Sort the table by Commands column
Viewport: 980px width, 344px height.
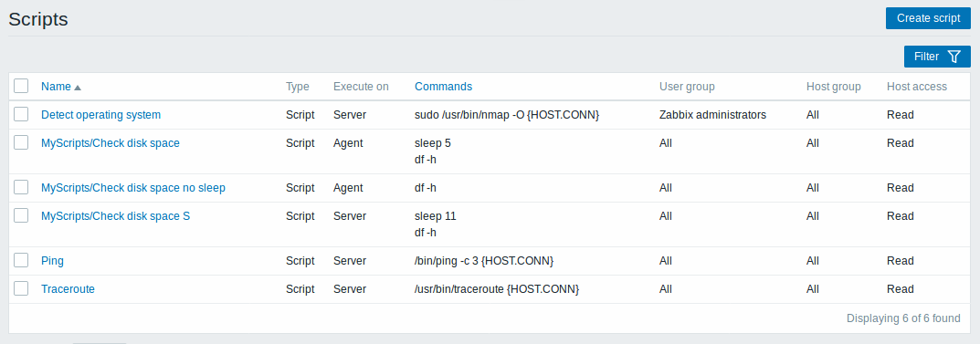coord(444,87)
